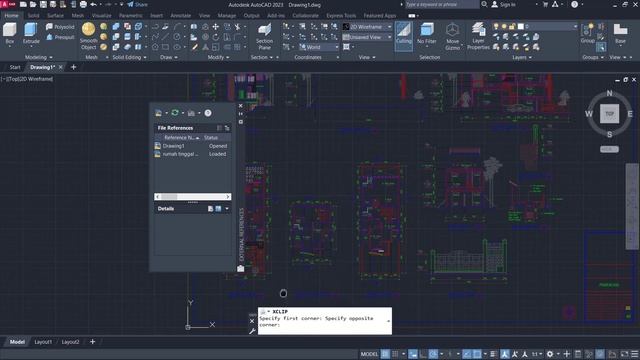Open the Unsaved View dropdown
Viewport: 640px width, 360px height.
[x=367, y=37]
